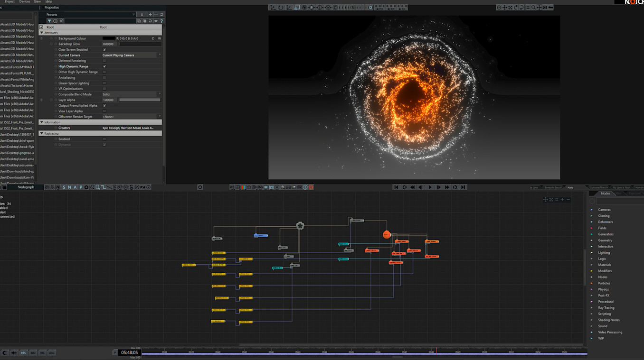Select the orange circular node in graph

pos(386,234)
